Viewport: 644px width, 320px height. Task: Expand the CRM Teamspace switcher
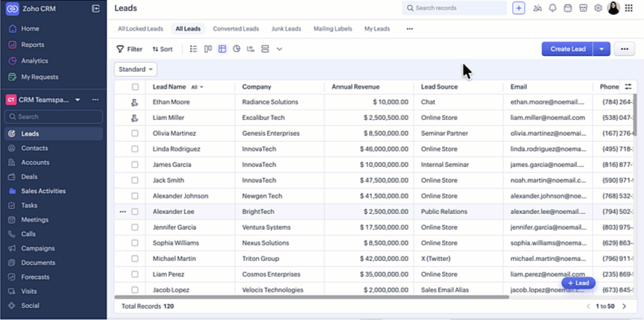tap(78, 99)
